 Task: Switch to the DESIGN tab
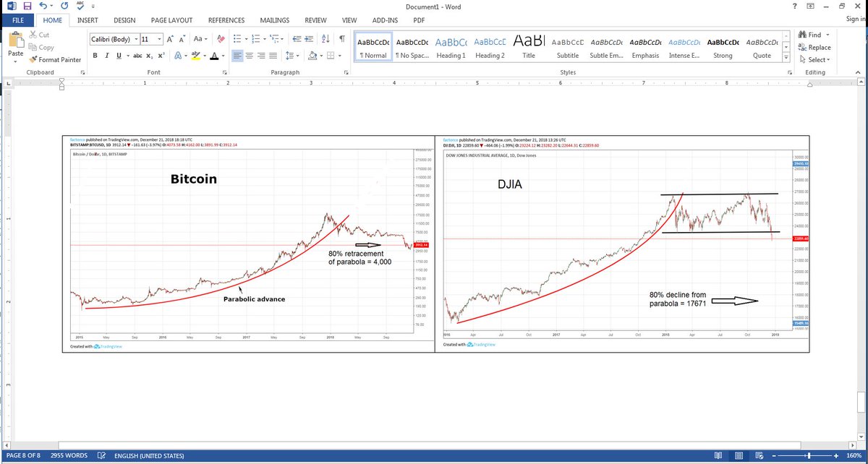(x=124, y=20)
